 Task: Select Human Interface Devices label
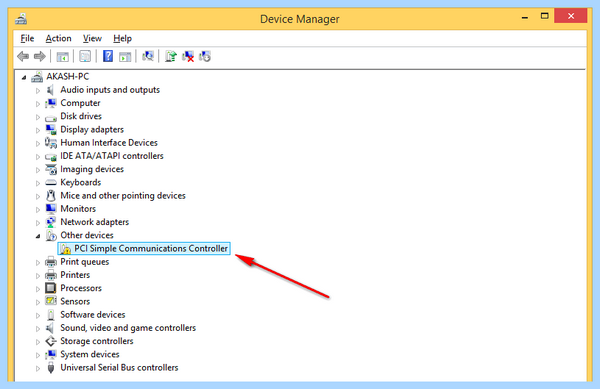coord(109,142)
